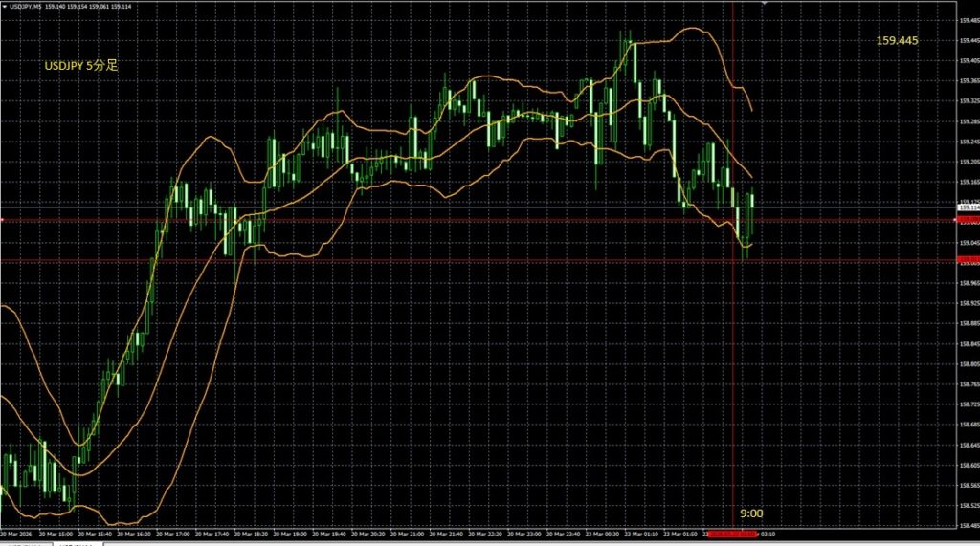Click the red date tag on time axis
The height and width of the screenshot is (546, 980).
pos(732,535)
